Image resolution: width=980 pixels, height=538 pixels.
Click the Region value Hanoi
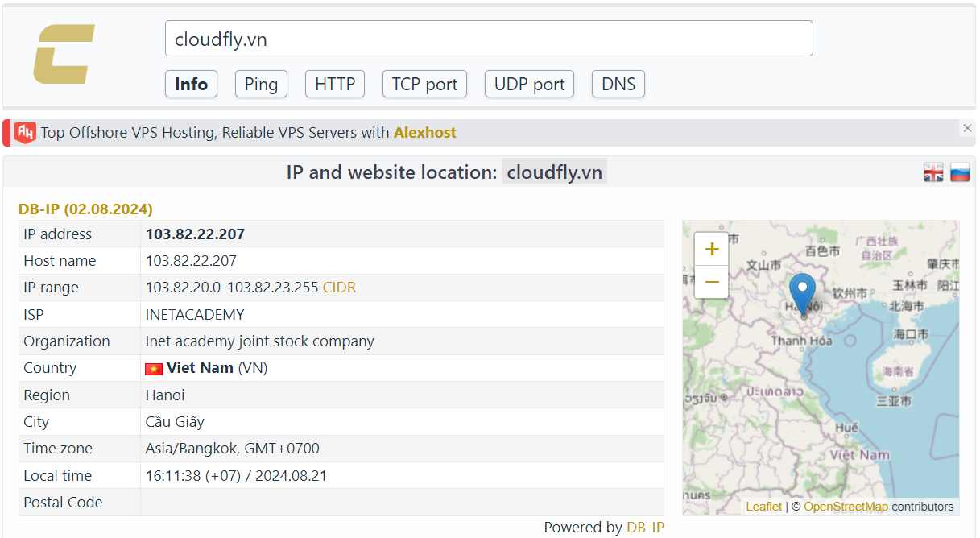click(165, 395)
